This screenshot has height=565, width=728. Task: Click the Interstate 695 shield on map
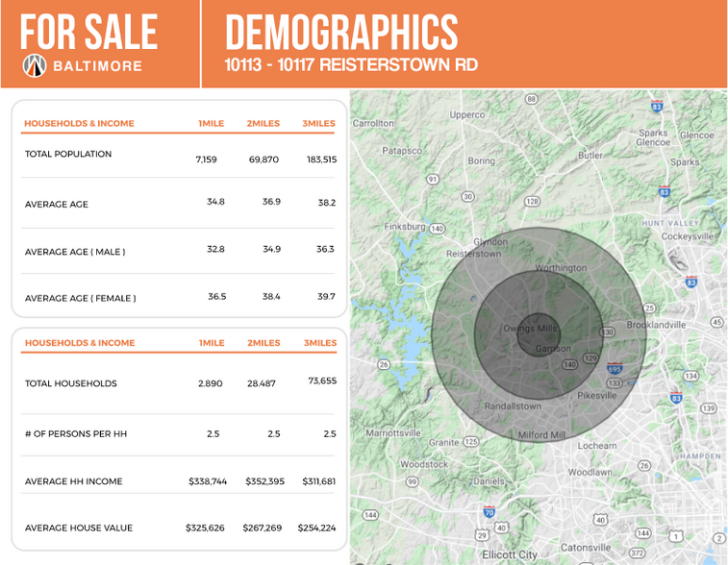point(615,368)
